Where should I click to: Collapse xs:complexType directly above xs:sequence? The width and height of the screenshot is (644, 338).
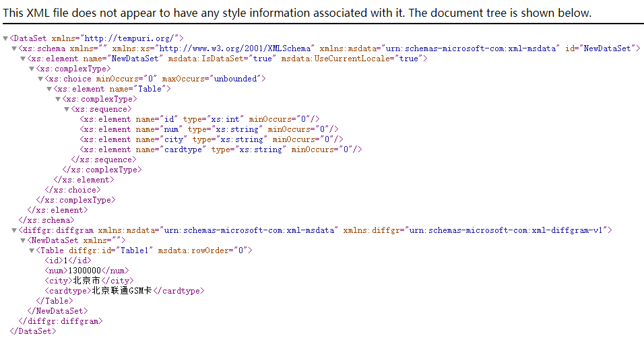(58, 99)
